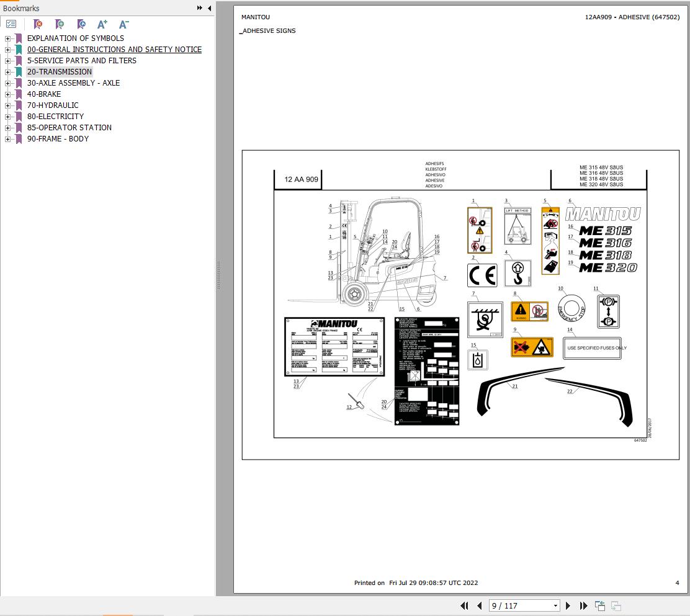The width and height of the screenshot is (690, 616).
Task: Click the double-arrow expand panel icon
Action: (x=199, y=8)
